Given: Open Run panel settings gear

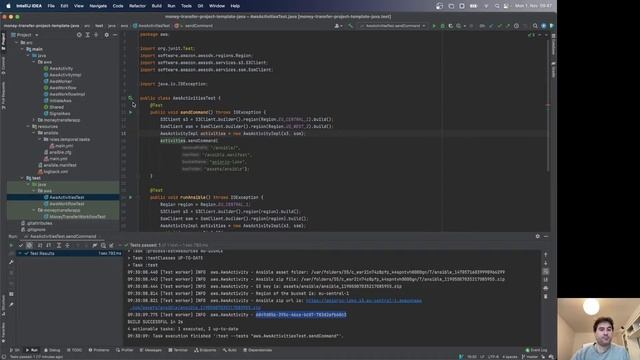Looking at the screenshot, I should 538,236.
